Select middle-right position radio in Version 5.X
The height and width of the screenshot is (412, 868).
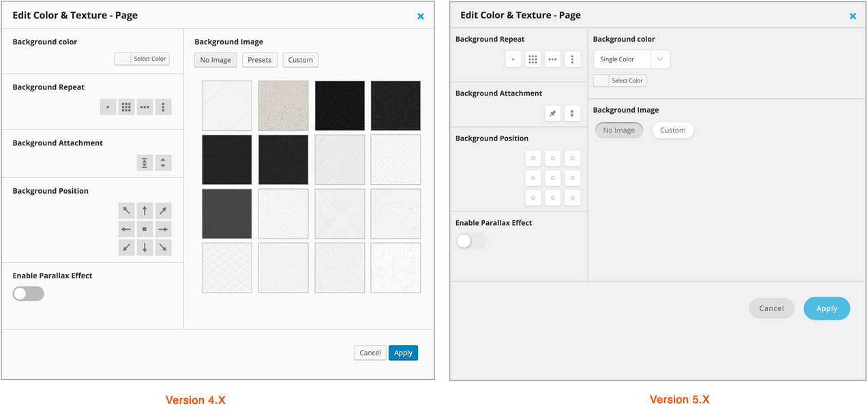[x=572, y=178]
